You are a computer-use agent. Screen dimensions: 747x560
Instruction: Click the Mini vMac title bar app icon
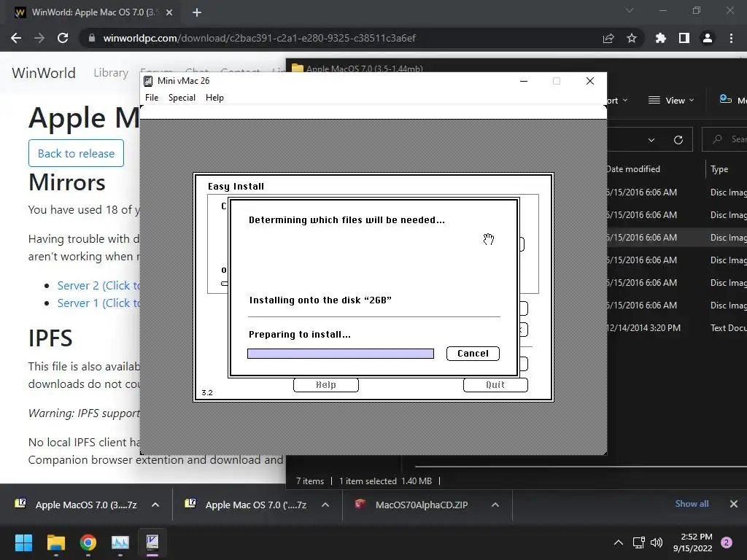tap(148, 81)
